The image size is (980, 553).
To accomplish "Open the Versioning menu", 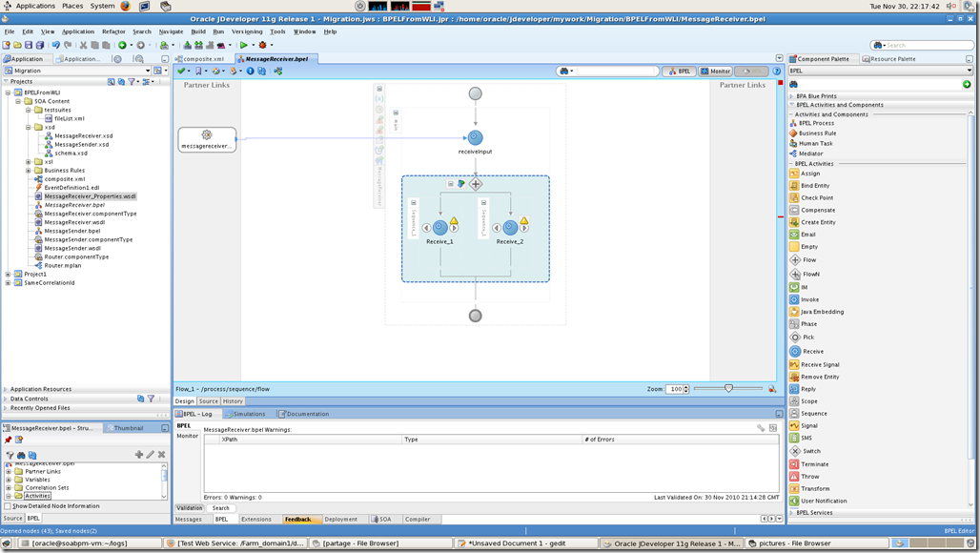I will [247, 31].
